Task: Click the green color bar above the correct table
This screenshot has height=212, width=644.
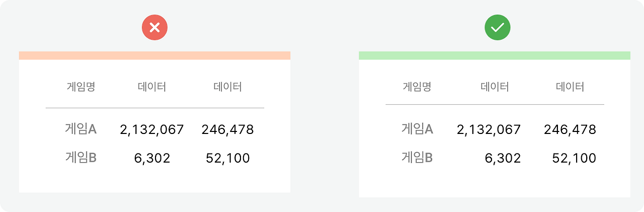Action: pyautogui.click(x=494, y=55)
